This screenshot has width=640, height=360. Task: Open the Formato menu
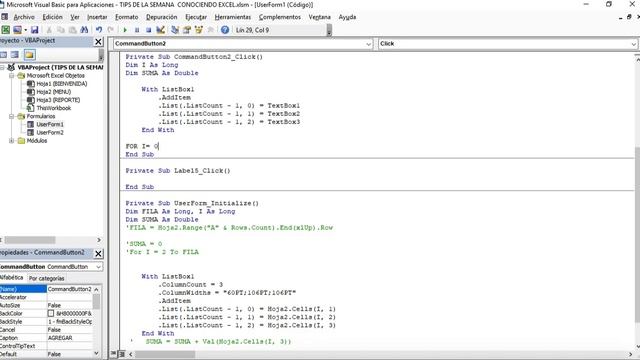point(127,17)
